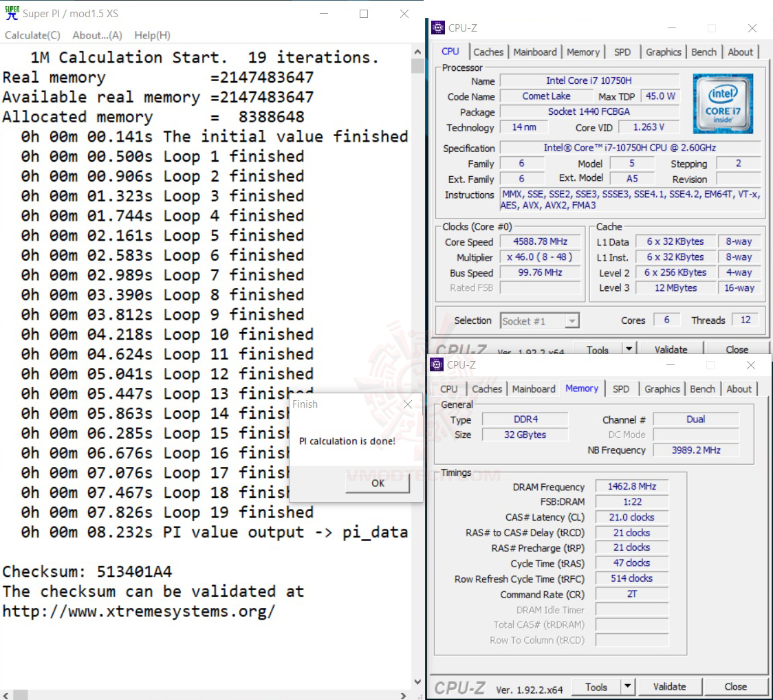Click the Tools button in upper CPU-Z window
Viewport: 773px width, 700px height.
(597, 349)
